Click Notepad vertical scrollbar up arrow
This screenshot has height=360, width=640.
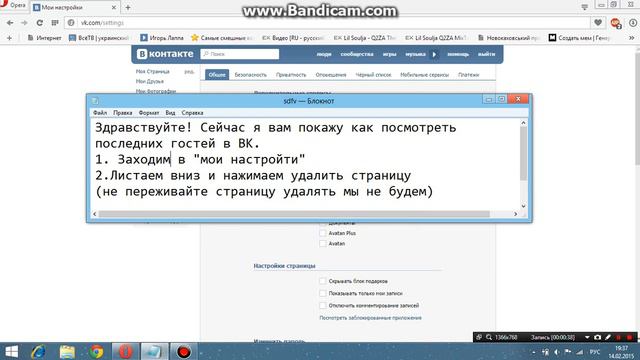(523, 123)
